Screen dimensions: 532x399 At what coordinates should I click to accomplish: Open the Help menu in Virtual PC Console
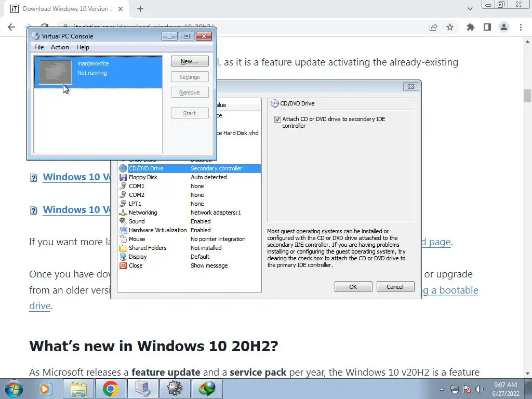click(83, 47)
